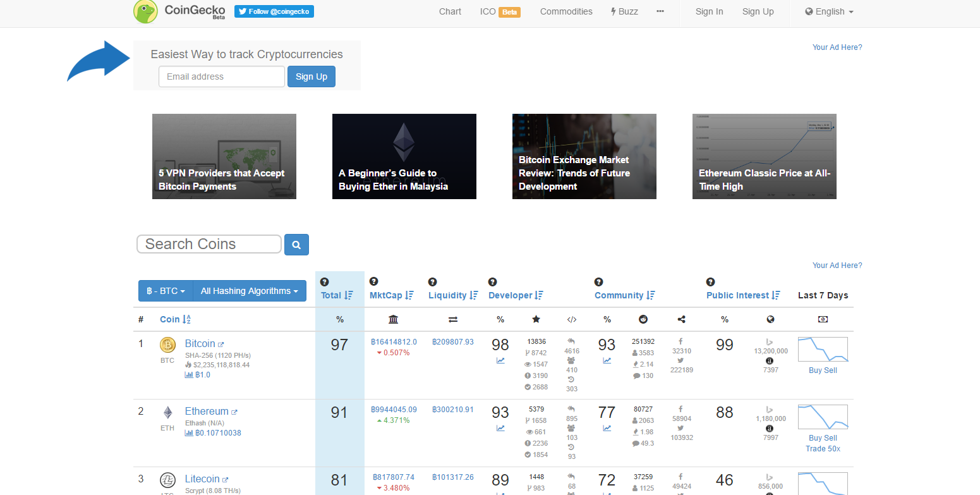
Task: Click the magnifier search button
Action: 296,244
